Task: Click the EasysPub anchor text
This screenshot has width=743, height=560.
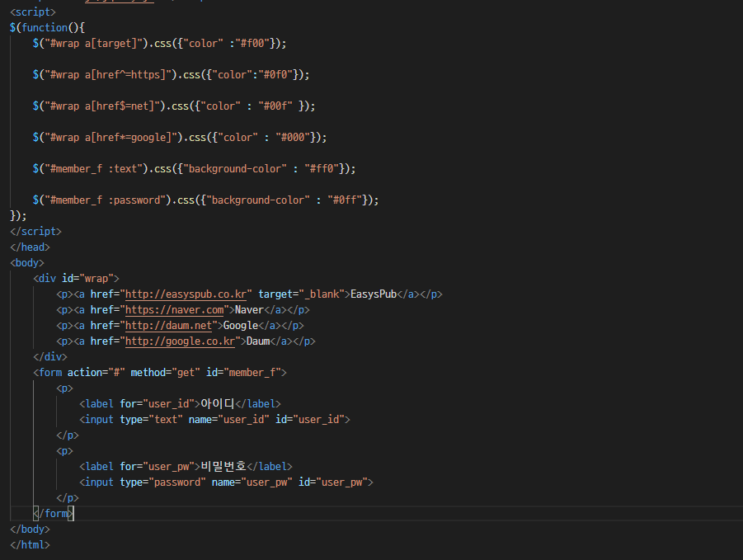Action: [374, 294]
